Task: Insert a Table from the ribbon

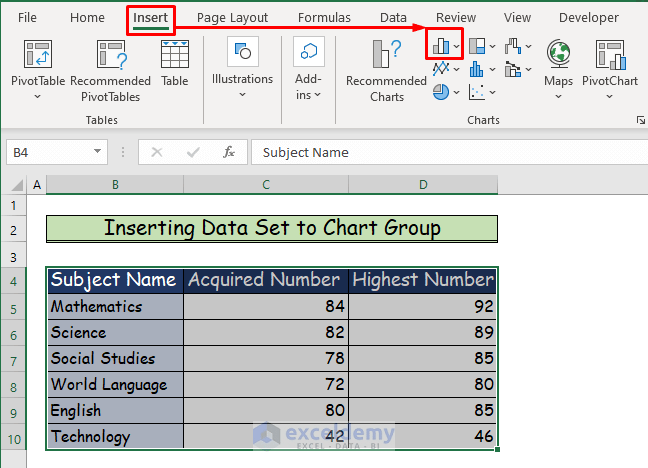Action: coord(174,63)
